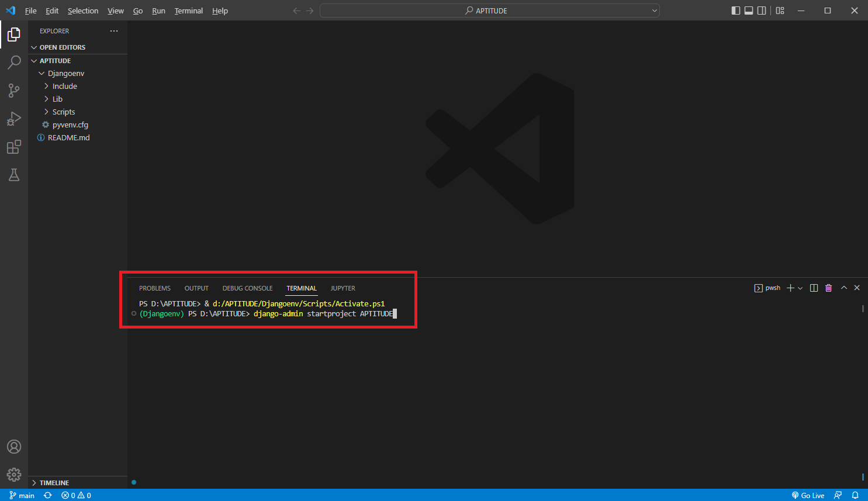The image size is (868, 501).
Task: Collapse the OPEN EDITORS section
Action: 78,47
